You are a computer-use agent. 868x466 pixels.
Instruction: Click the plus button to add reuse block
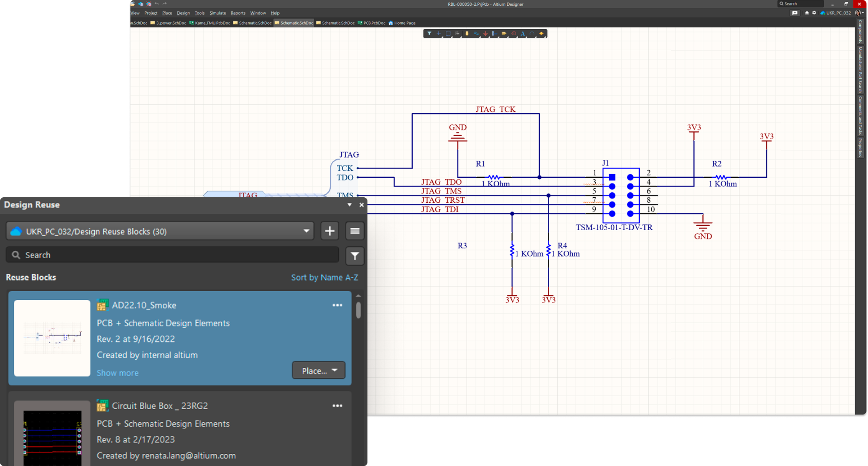[329, 231]
